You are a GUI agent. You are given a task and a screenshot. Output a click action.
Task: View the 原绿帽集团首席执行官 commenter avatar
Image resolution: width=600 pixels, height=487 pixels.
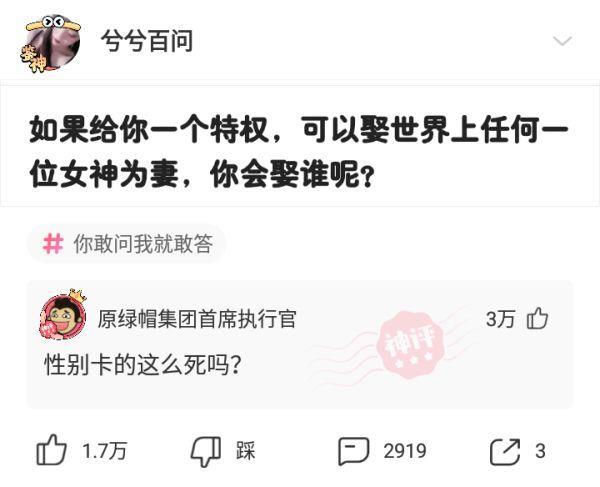(x=62, y=316)
